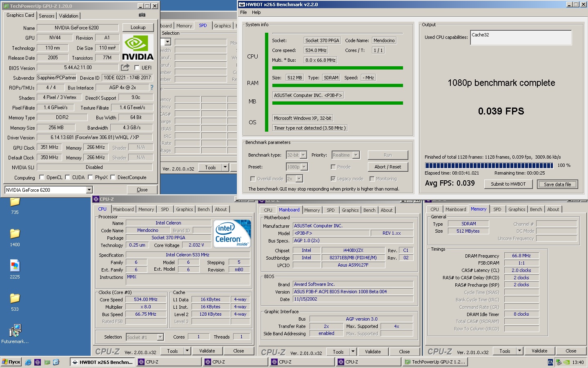Click the NVIDIA logo in GPU-Z
The width and height of the screenshot is (588, 368).
138,48
